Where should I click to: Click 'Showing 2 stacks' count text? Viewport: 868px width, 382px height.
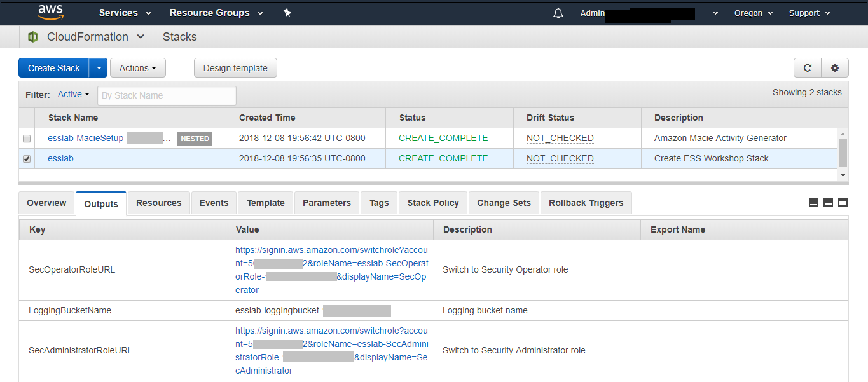point(807,92)
